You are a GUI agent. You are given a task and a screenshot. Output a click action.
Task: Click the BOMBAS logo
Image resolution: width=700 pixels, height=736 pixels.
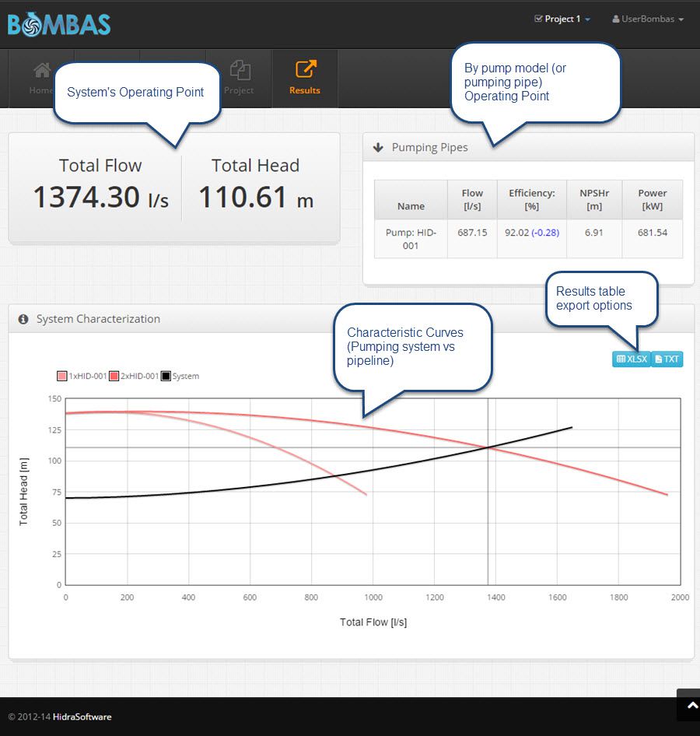point(59,24)
